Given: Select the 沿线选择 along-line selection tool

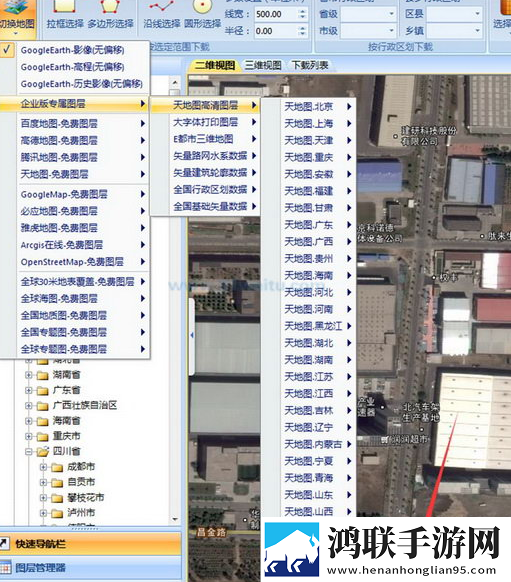Looking at the screenshot, I should [162, 15].
